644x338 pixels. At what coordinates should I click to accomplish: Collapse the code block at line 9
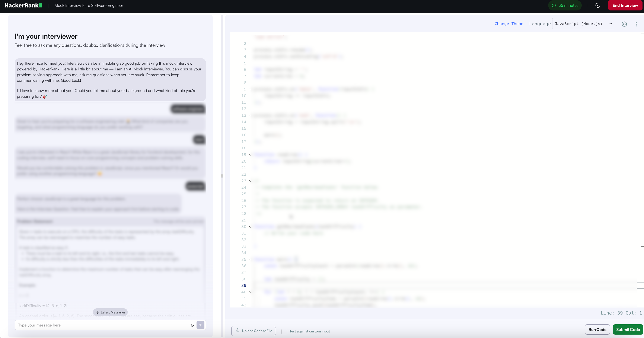click(x=249, y=89)
